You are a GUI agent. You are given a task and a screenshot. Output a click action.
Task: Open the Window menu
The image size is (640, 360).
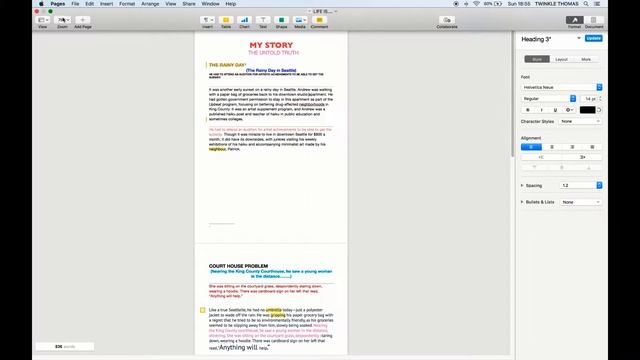(210, 4)
